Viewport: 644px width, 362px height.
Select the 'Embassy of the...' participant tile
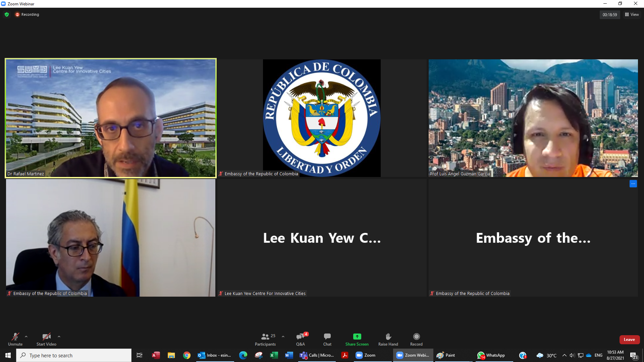pos(533,238)
